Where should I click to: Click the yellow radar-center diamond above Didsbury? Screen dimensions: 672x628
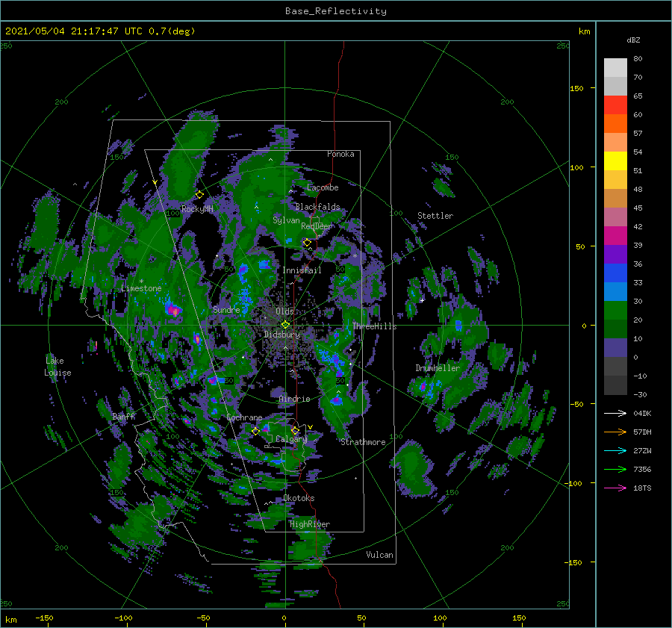pyautogui.click(x=285, y=325)
